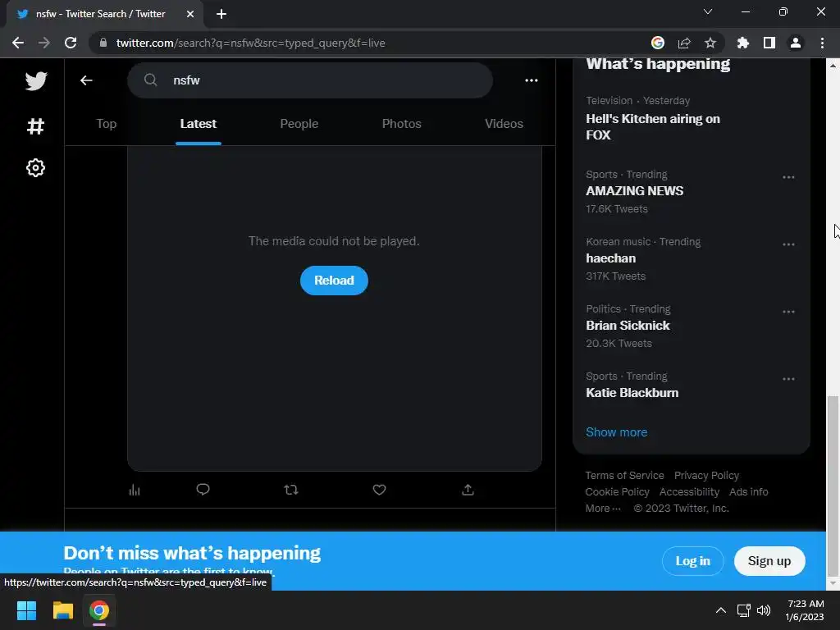
Task: Switch to the Videos tab
Action: (x=504, y=124)
